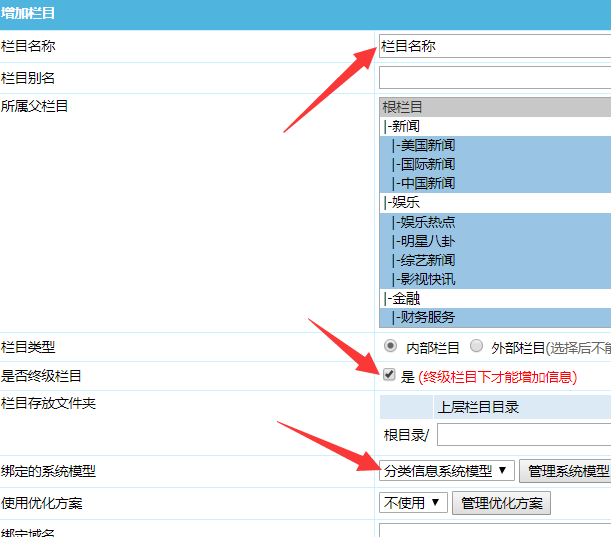Toggle the 是否终级栏目 checkbox
The width and height of the screenshot is (611, 537).
tap(389, 374)
